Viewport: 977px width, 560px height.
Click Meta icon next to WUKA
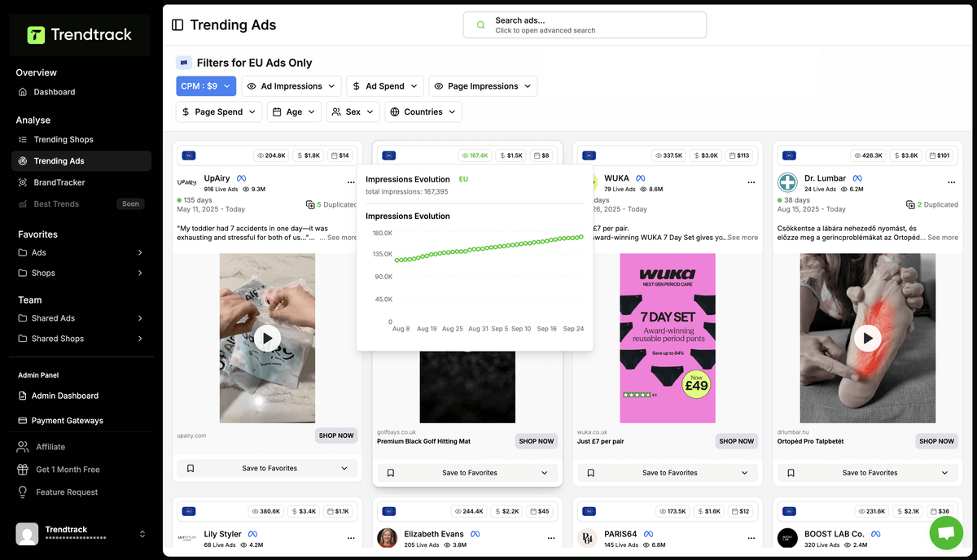point(641,178)
